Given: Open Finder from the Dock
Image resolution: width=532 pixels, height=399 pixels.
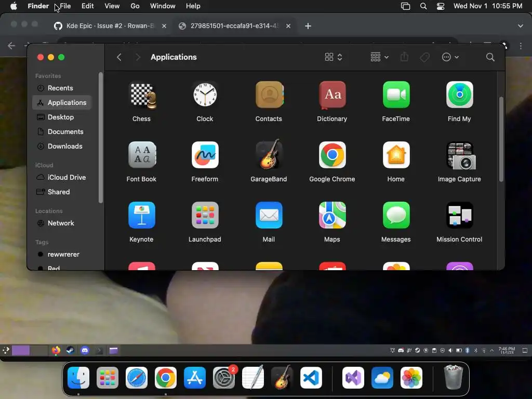Looking at the screenshot, I should click(78, 378).
